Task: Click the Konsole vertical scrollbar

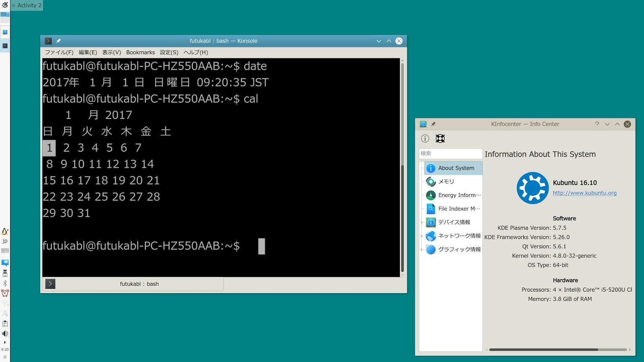Action: 402,167
